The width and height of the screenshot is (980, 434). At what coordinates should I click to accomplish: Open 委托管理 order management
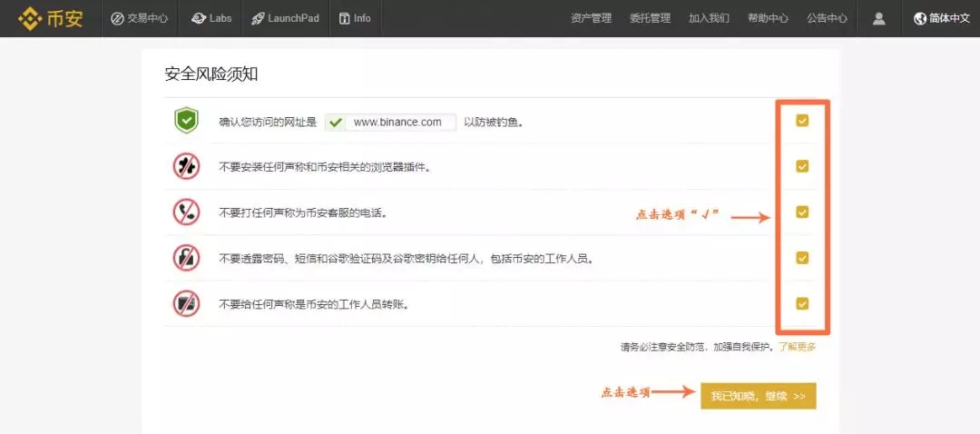650,18
